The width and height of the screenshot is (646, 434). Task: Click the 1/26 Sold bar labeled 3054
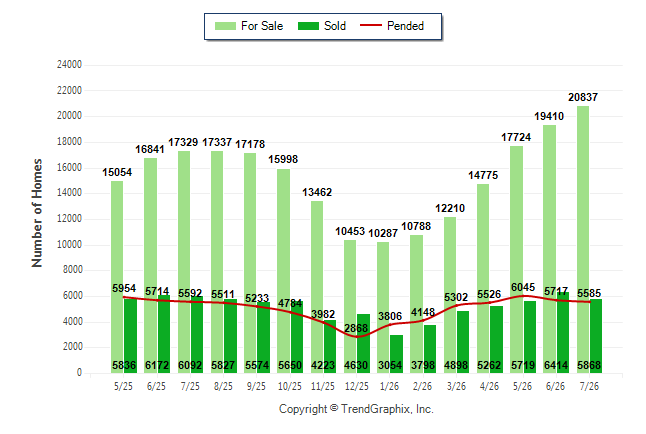pyautogui.click(x=396, y=354)
